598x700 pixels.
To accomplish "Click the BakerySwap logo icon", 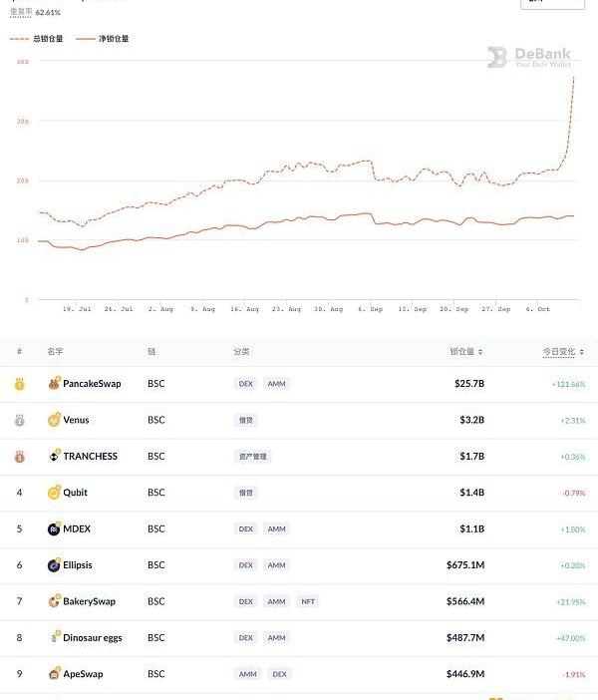I will (54, 602).
